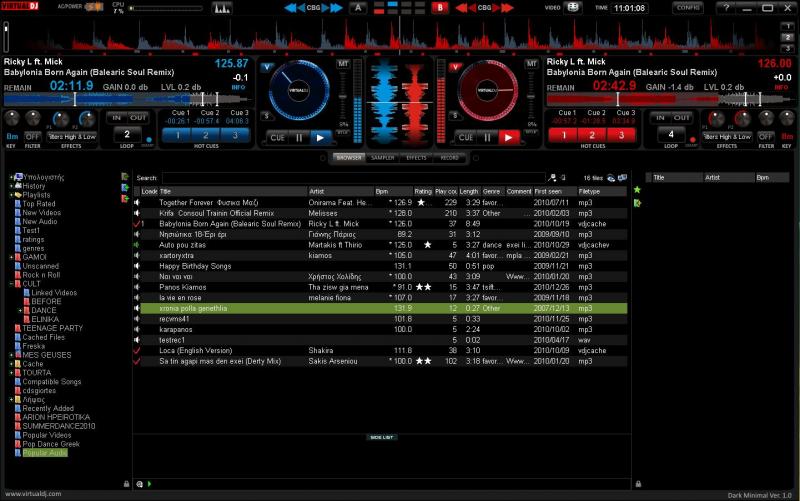
Task: Open the left deck effects dropdown
Action: pyautogui.click(x=72, y=137)
